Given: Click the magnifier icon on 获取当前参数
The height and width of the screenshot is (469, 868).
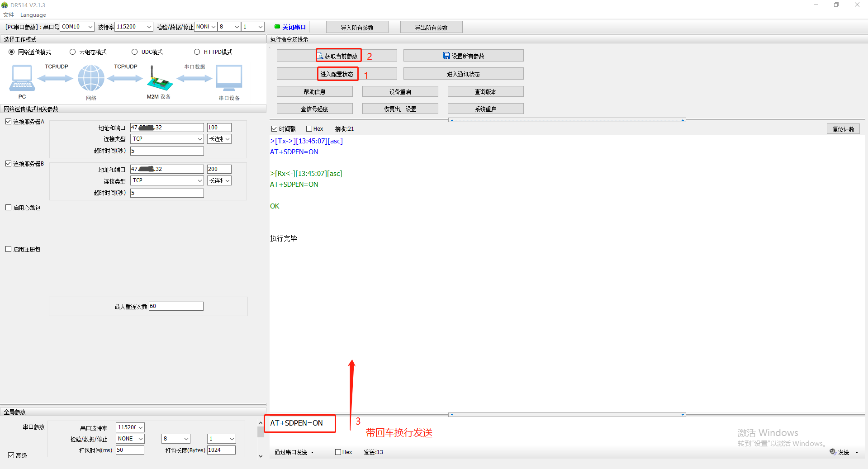Looking at the screenshot, I should coord(320,56).
